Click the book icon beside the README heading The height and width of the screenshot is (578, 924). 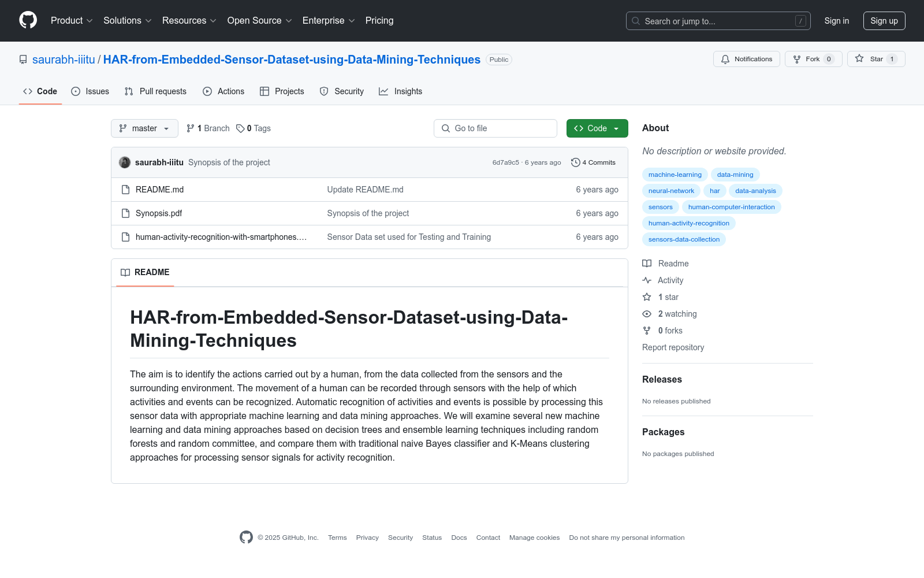125,272
